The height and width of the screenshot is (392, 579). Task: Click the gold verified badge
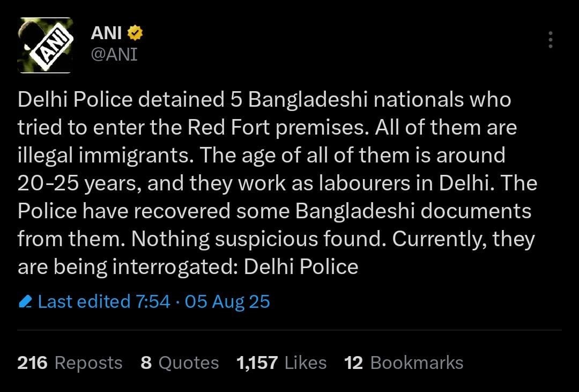pos(135,33)
